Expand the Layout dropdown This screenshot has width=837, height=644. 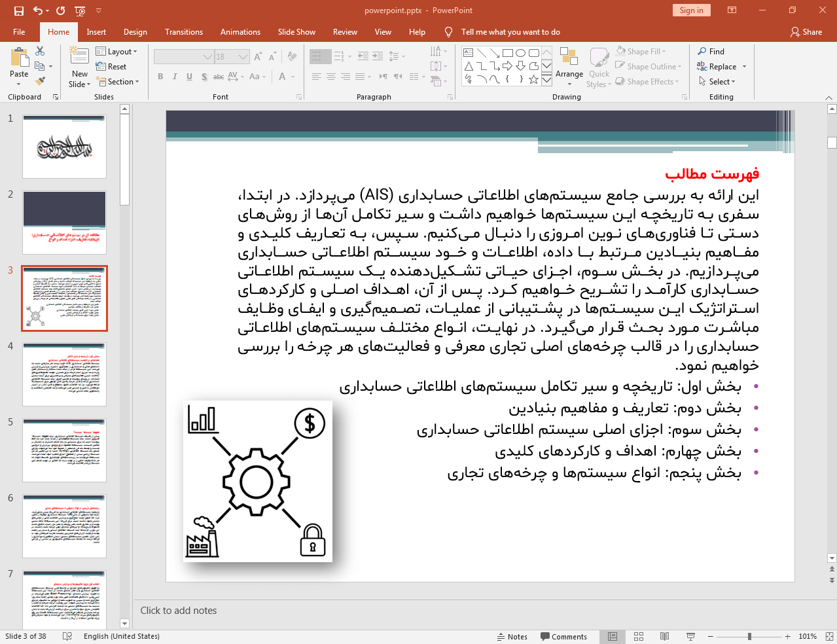tap(116, 51)
